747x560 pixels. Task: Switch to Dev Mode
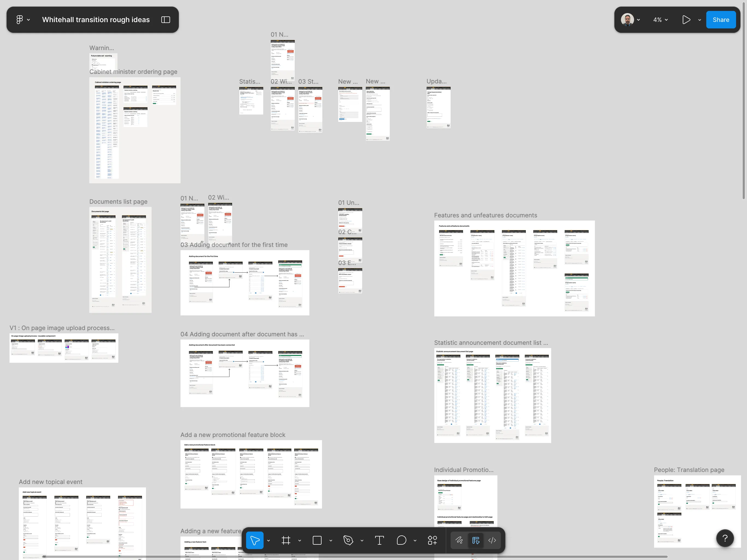492,540
